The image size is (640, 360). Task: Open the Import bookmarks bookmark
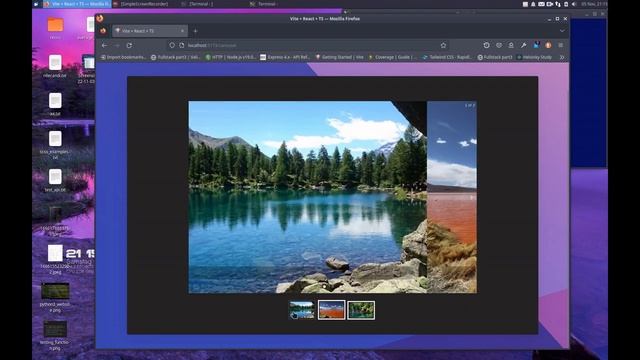click(123, 57)
